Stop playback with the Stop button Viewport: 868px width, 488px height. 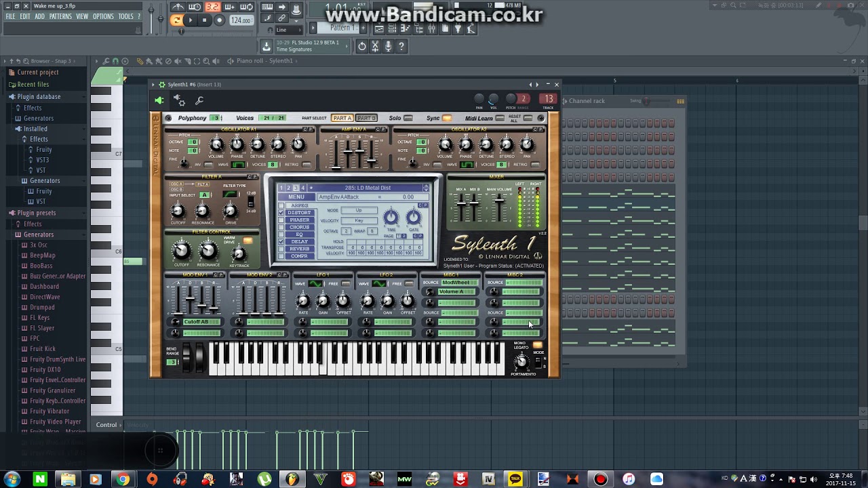click(x=205, y=20)
